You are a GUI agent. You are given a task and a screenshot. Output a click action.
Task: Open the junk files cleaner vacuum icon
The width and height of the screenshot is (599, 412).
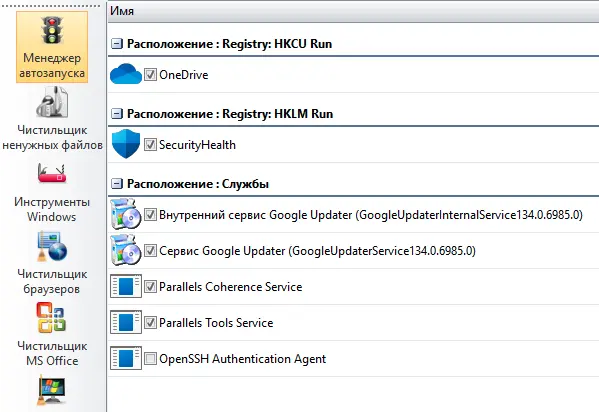[x=52, y=102]
